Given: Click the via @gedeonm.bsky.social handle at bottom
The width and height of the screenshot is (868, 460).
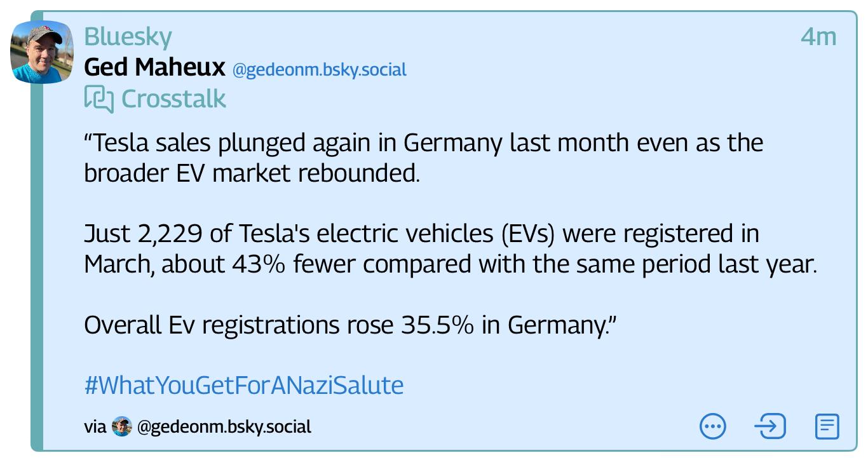Looking at the screenshot, I should pos(224,426).
